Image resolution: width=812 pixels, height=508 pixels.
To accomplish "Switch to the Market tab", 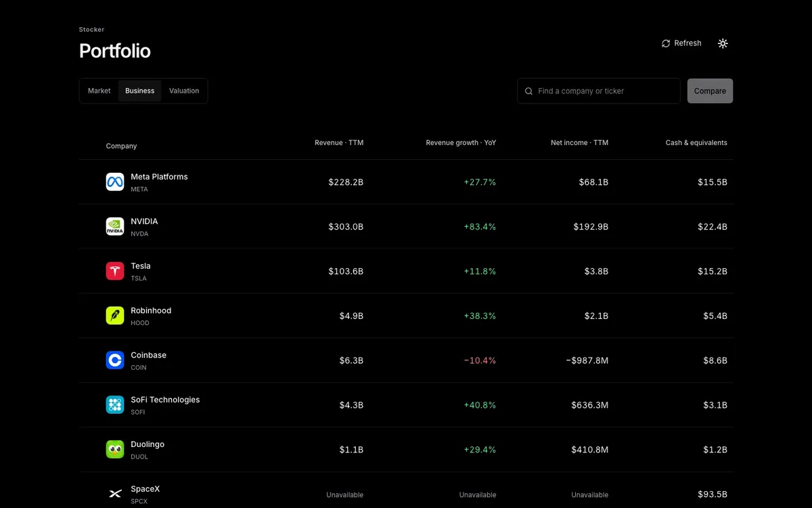I will point(99,91).
